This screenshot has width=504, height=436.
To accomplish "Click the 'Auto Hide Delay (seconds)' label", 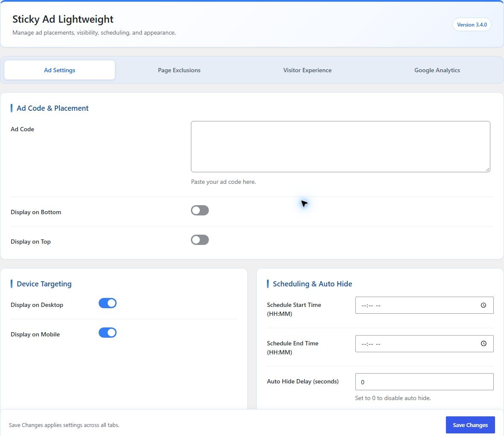I will [302, 381].
